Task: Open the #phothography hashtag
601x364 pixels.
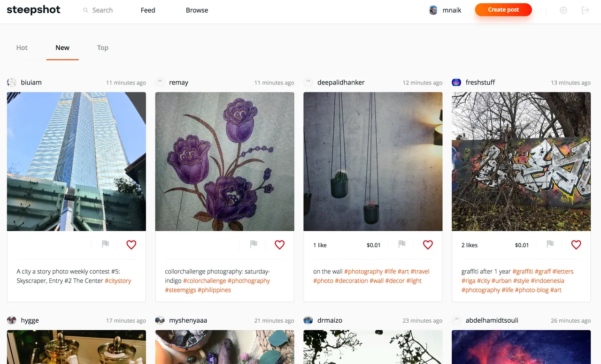Action: [x=249, y=281]
